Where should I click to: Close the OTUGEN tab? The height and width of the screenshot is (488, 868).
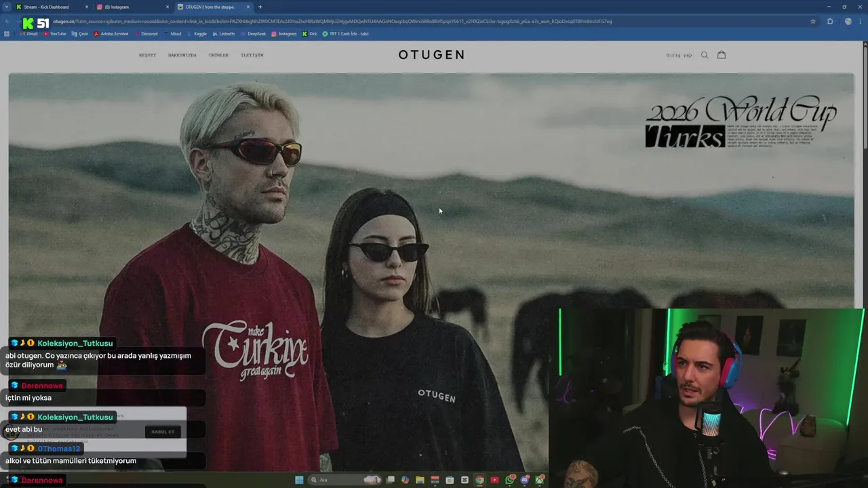[x=248, y=7]
